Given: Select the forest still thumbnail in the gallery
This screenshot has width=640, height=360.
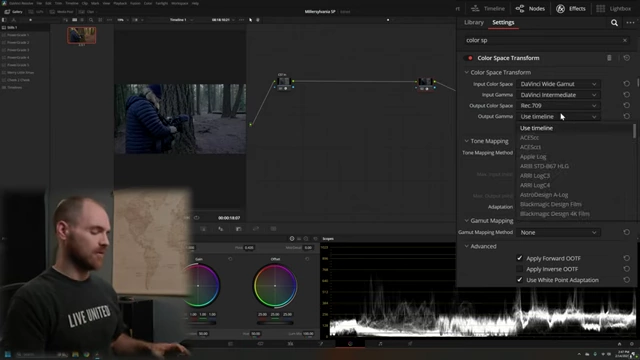Looking at the screenshot, I should [x=82, y=35].
